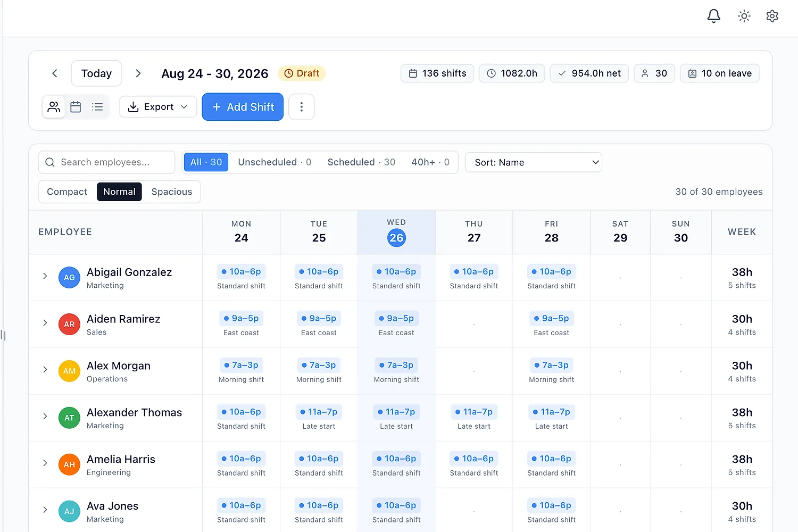Click the Aug 24 - 30, 2026 date range
The height and width of the screenshot is (532, 798).
tap(215, 74)
